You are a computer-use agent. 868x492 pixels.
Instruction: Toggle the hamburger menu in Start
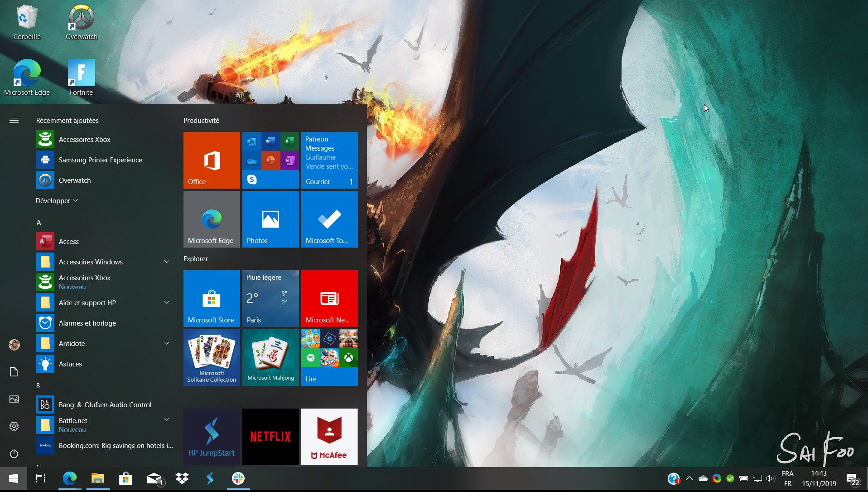pos(14,120)
